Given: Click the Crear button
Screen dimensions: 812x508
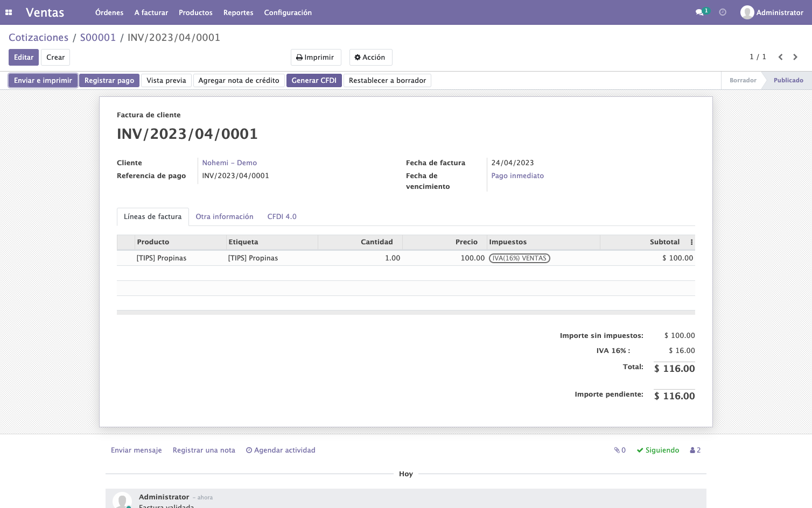Looking at the screenshot, I should (55, 58).
